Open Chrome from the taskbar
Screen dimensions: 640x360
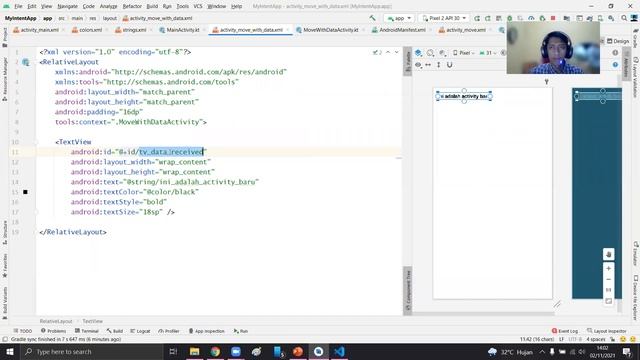(215, 352)
